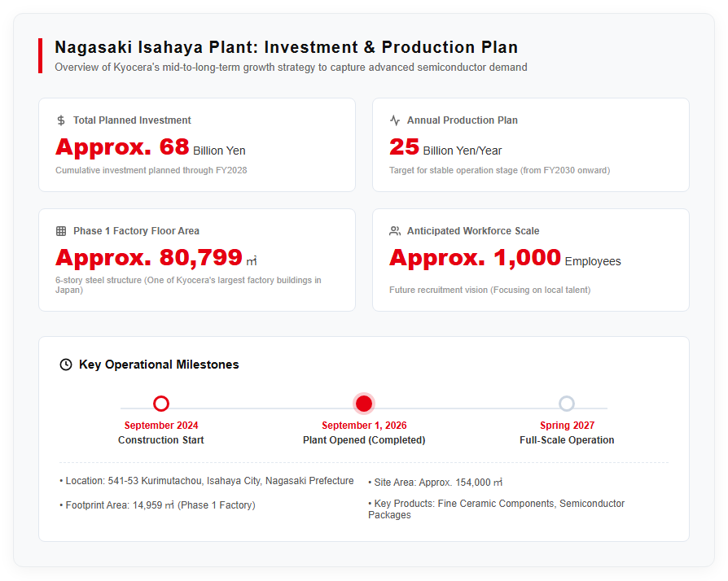Click the 6-story steel structure description
Viewport: 728px width, 581px height.
[x=188, y=285]
